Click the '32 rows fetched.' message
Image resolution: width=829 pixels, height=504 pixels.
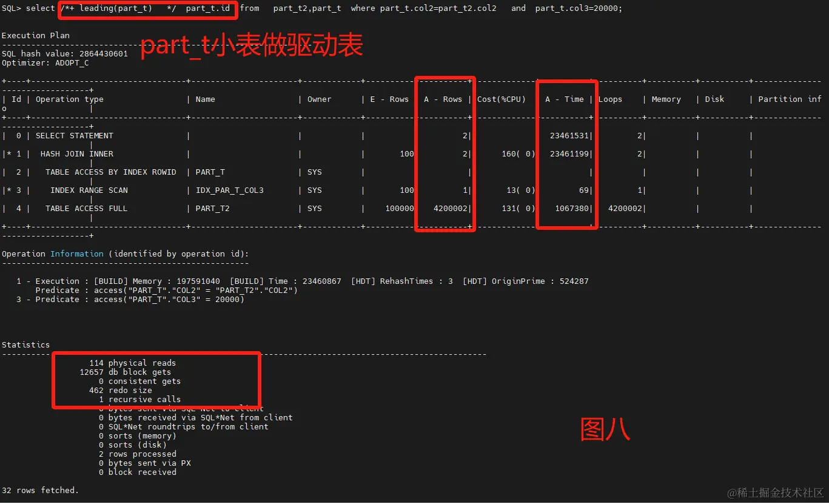[x=41, y=491]
